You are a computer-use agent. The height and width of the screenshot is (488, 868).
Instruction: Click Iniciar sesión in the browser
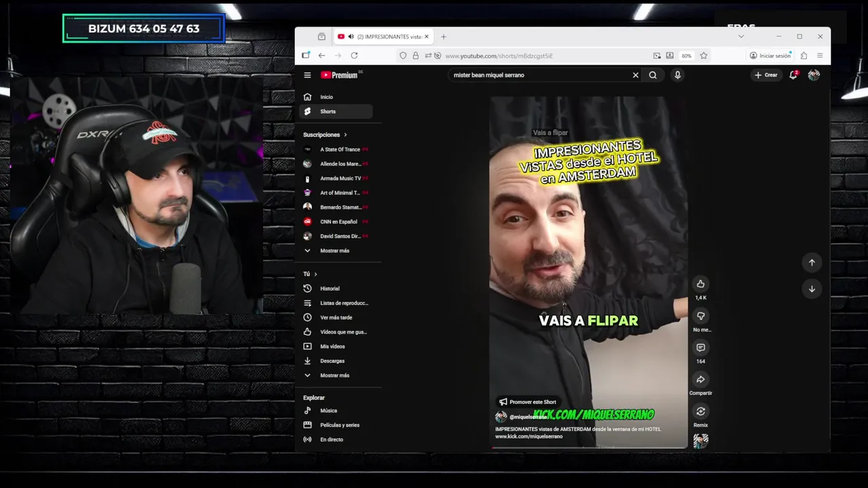(x=770, y=56)
